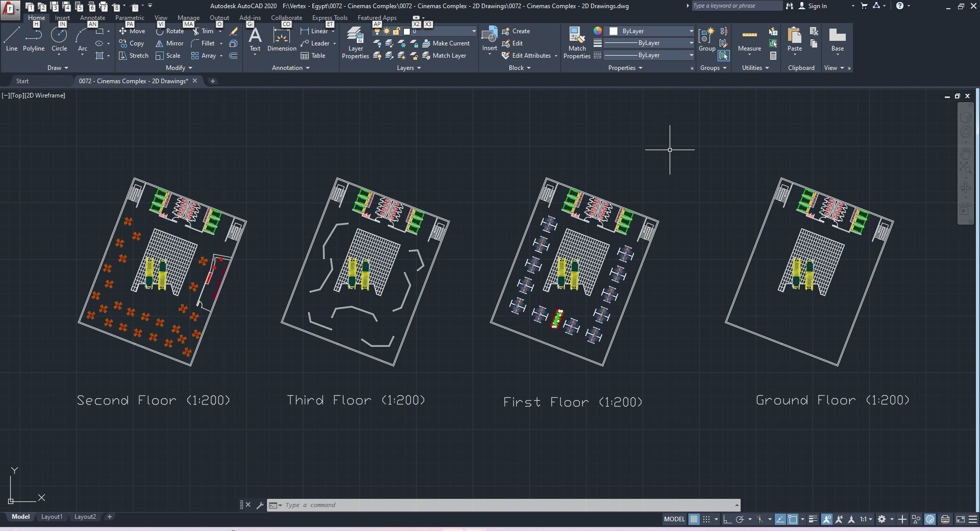Click the keyword search box
This screenshot has width=980, height=531.
(x=737, y=6)
